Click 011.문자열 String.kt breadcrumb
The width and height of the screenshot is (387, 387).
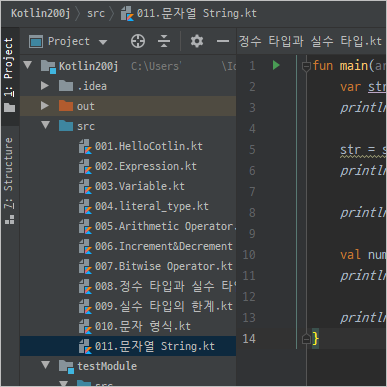point(197,14)
